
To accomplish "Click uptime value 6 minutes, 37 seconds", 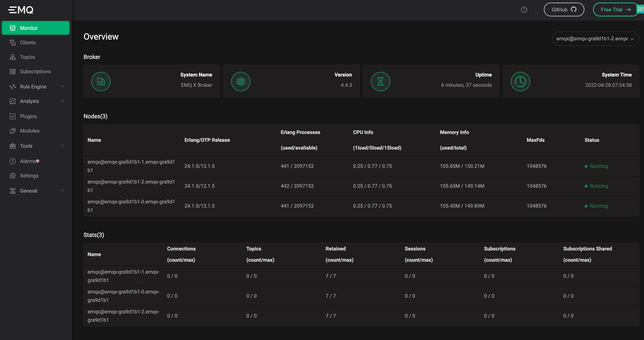I will 466,85.
